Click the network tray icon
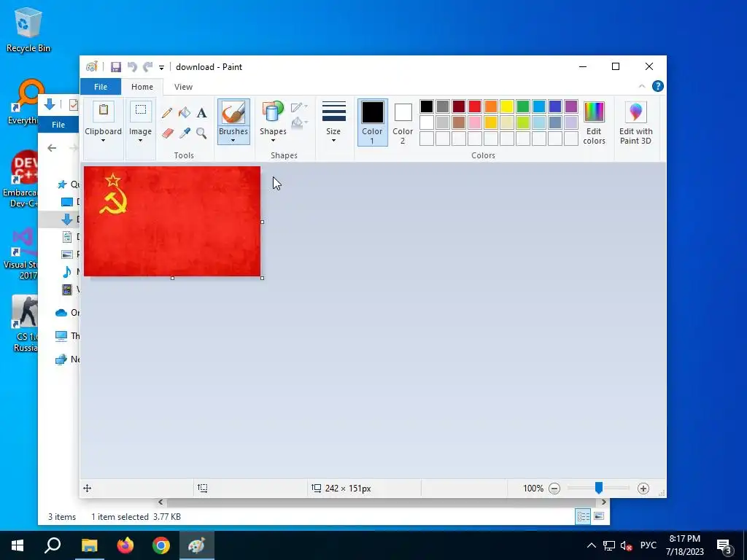This screenshot has width=747, height=560. pyautogui.click(x=609, y=545)
